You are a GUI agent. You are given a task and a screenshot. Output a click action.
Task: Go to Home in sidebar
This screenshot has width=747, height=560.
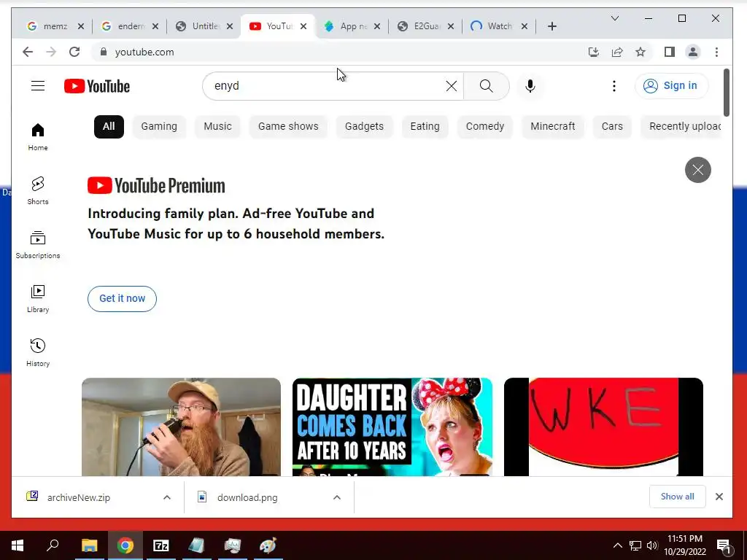(x=38, y=136)
